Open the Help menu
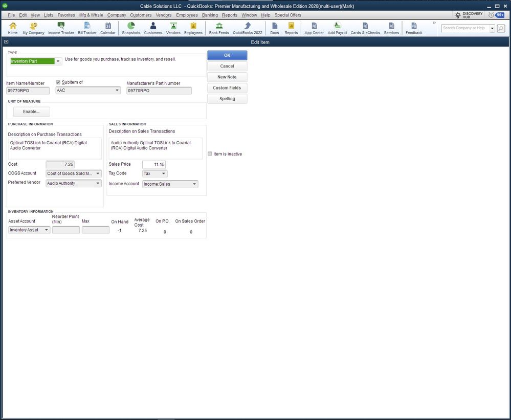The image size is (511, 420). tap(265, 15)
